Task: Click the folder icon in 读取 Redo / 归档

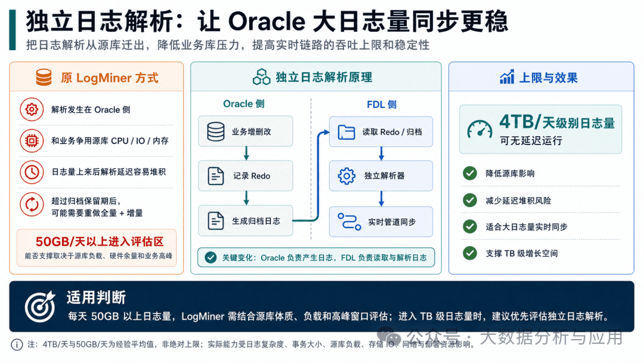Action: click(x=346, y=132)
